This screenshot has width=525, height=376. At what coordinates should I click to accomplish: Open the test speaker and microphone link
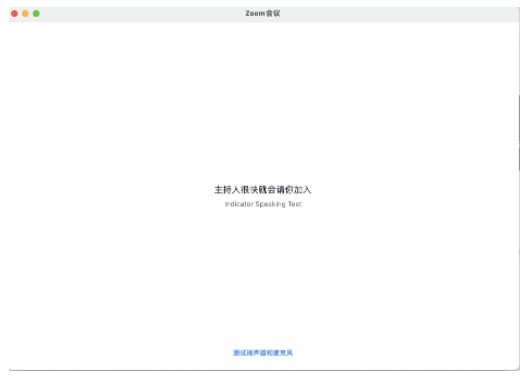[x=263, y=353]
